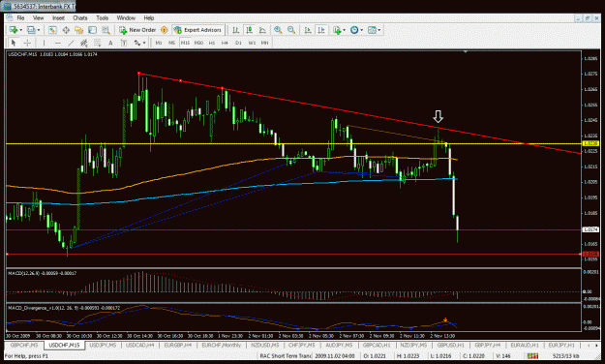Click the RAC Short Term profile status field
Image resolution: width=605 pixels, height=364 pixels.
pos(286,356)
